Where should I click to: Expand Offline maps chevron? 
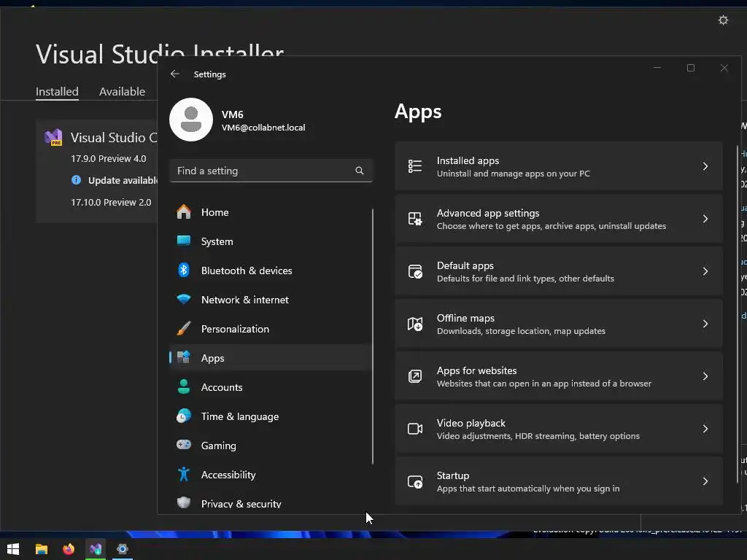[705, 324]
